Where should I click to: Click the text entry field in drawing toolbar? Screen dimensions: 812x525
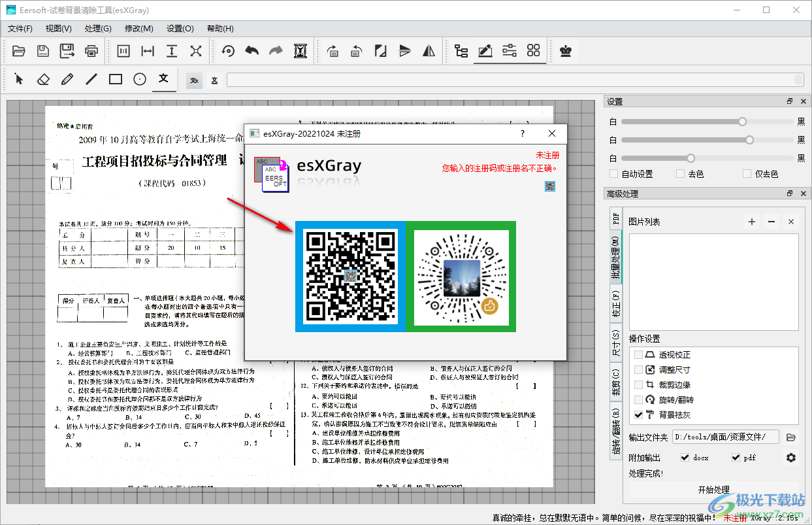pyautogui.click(x=515, y=80)
